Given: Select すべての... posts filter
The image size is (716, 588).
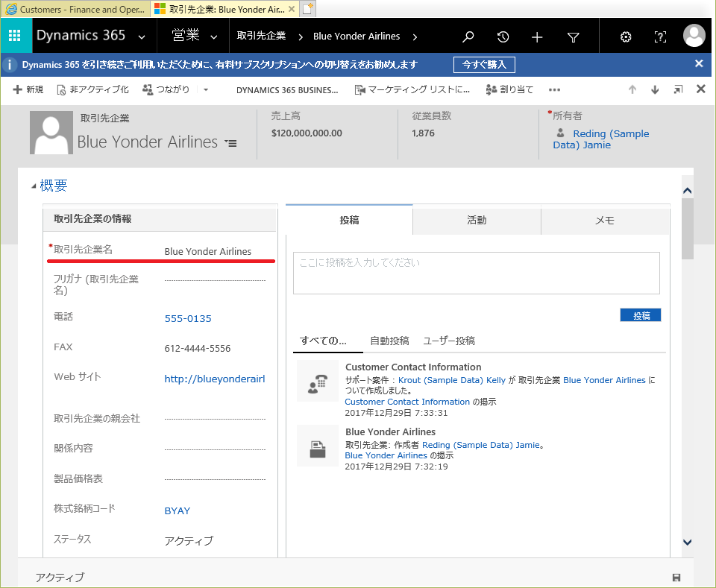Looking at the screenshot, I should tap(323, 341).
